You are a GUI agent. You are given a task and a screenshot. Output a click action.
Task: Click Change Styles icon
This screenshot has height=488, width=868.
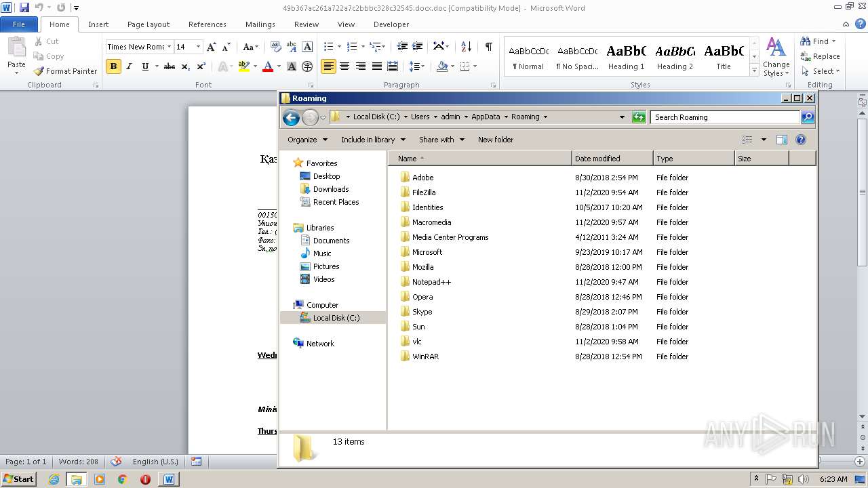776,57
